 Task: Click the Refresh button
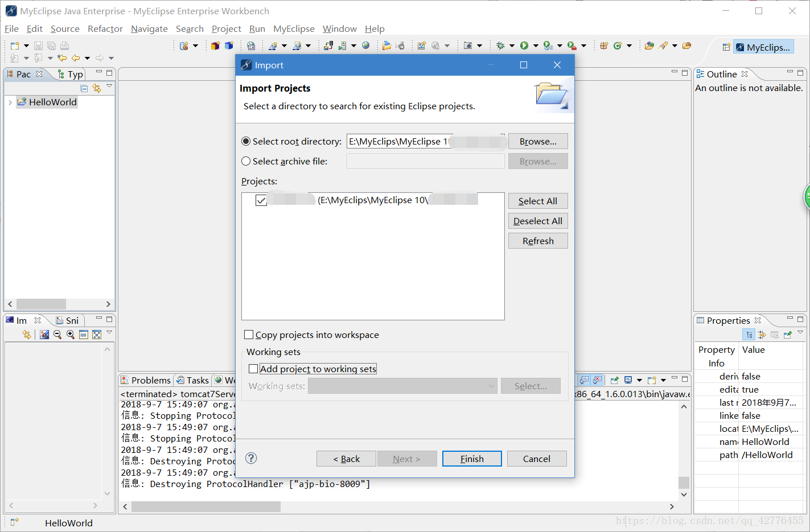tap(538, 241)
